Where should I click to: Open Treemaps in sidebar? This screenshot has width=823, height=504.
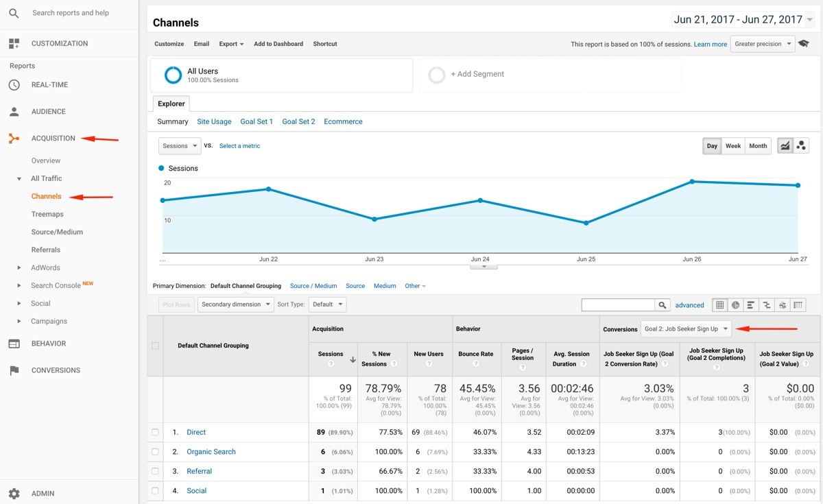pos(47,215)
